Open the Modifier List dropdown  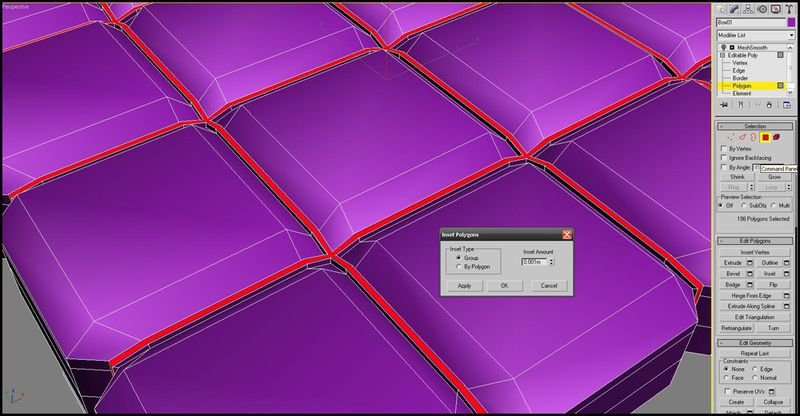(756, 35)
